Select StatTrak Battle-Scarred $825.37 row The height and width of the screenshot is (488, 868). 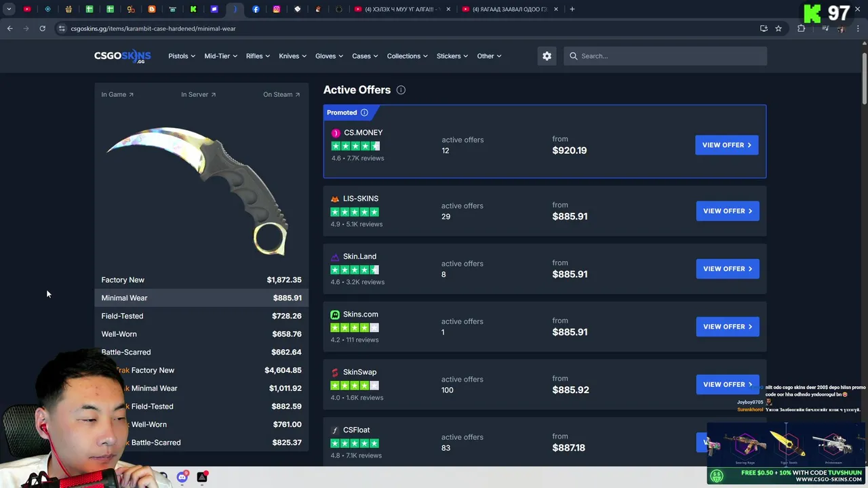click(201, 443)
